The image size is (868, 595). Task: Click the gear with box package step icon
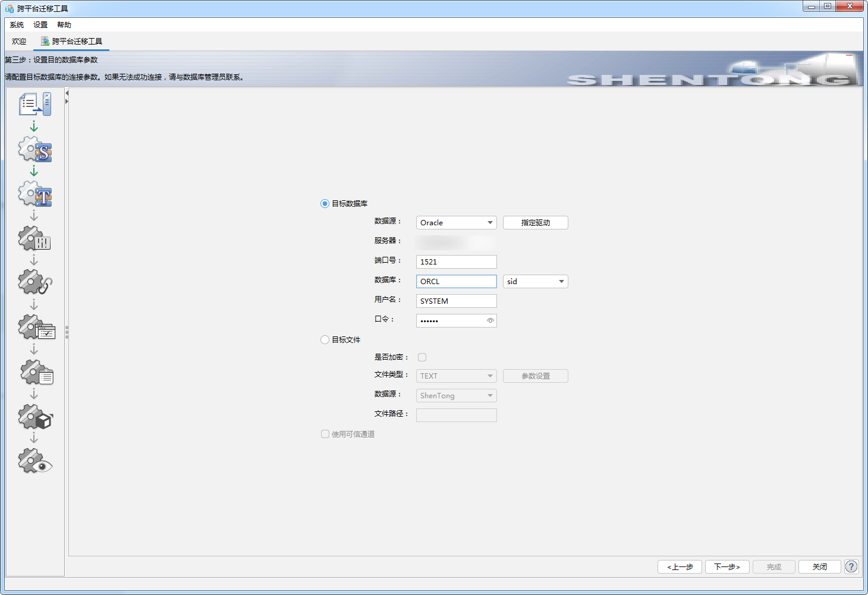(35, 417)
